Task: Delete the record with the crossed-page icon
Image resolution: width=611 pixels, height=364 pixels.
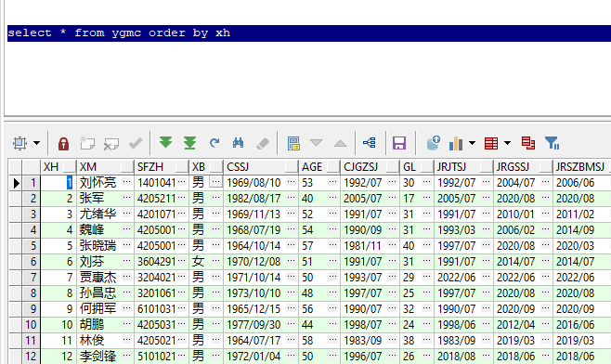Action: point(111,143)
